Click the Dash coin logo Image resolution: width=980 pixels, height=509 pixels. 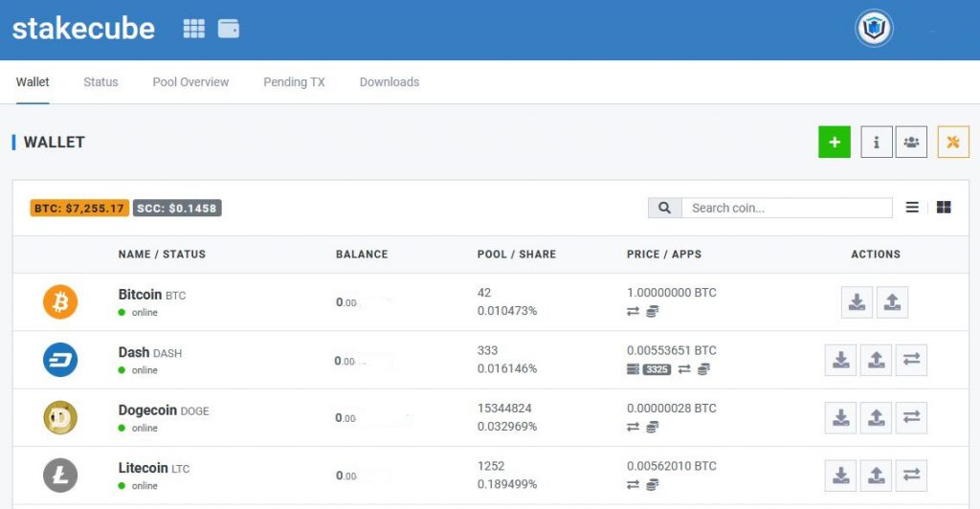coord(60,360)
